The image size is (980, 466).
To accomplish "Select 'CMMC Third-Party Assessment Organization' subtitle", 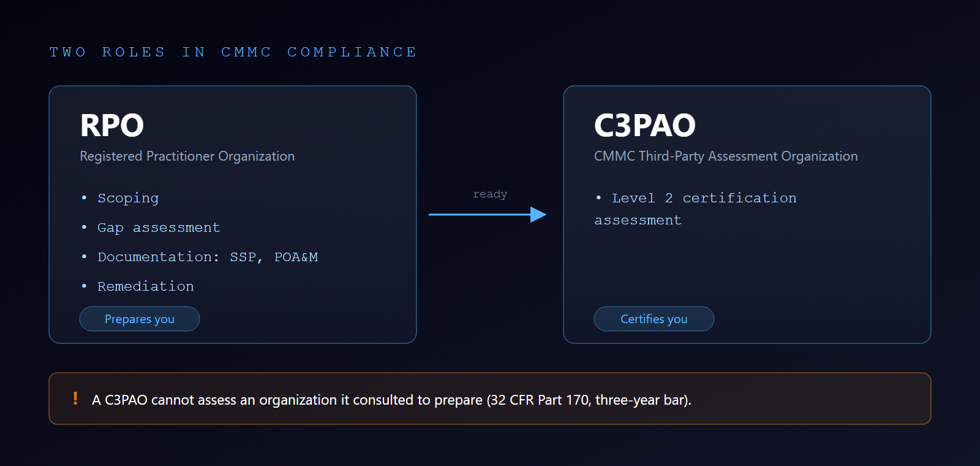I will click(726, 156).
